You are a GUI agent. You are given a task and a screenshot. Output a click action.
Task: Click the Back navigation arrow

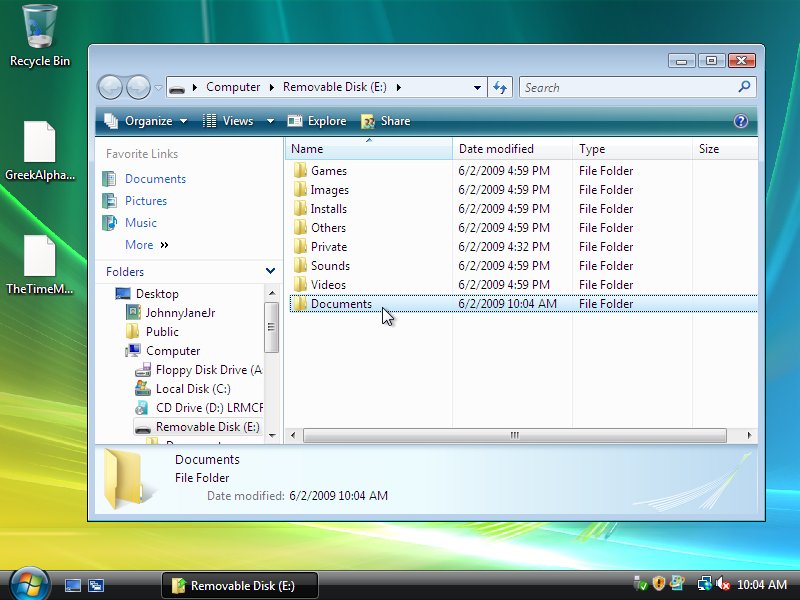tap(111, 87)
